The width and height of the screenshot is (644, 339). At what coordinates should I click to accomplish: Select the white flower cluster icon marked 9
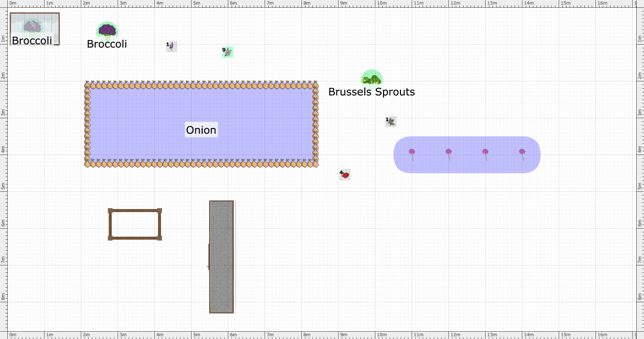tap(228, 52)
